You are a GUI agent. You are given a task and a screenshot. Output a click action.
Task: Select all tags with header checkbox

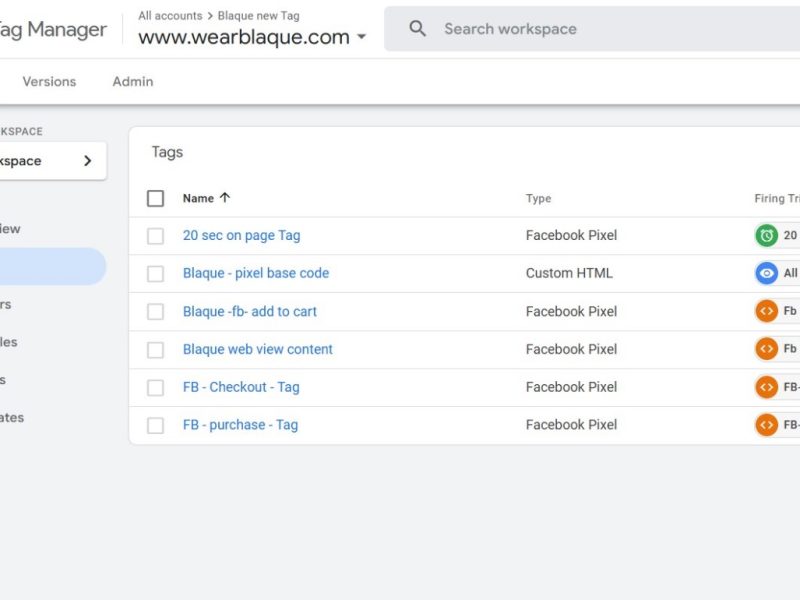[x=156, y=198]
